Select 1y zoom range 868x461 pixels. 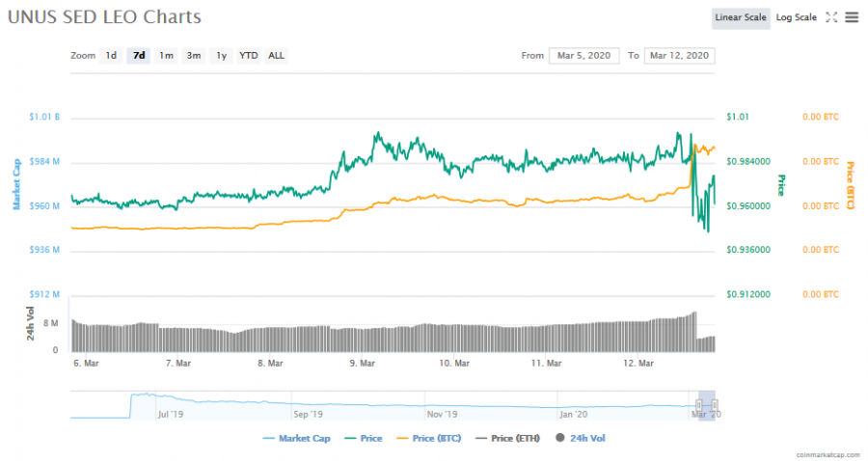221,55
